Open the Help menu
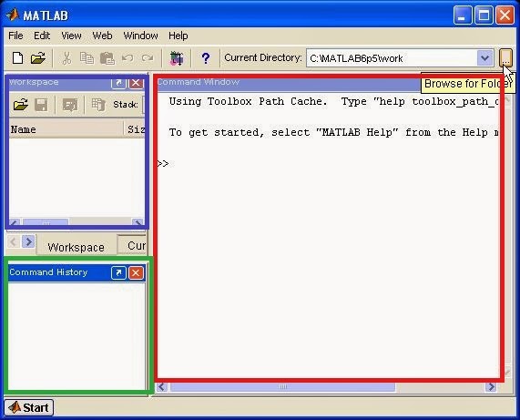520x420 pixels. tap(178, 36)
